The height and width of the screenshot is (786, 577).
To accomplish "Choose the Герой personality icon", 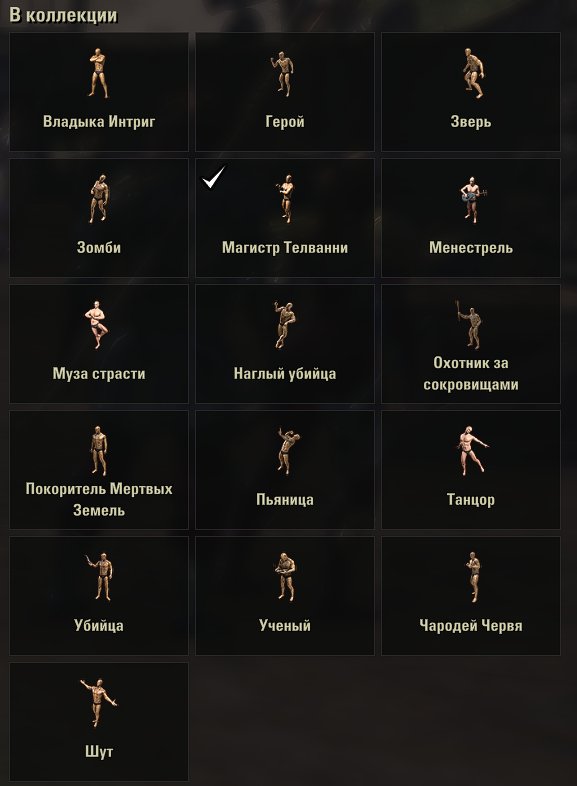I will (x=285, y=73).
